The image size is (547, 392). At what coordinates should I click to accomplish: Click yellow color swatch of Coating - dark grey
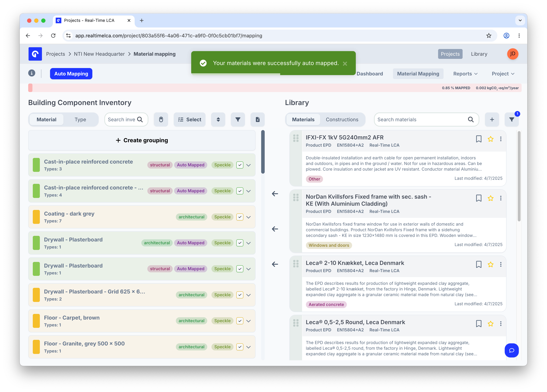pos(36,217)
